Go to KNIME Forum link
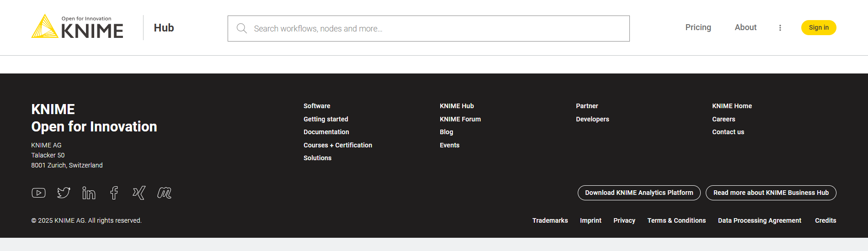The image size is (868, 251). (460, 119)
